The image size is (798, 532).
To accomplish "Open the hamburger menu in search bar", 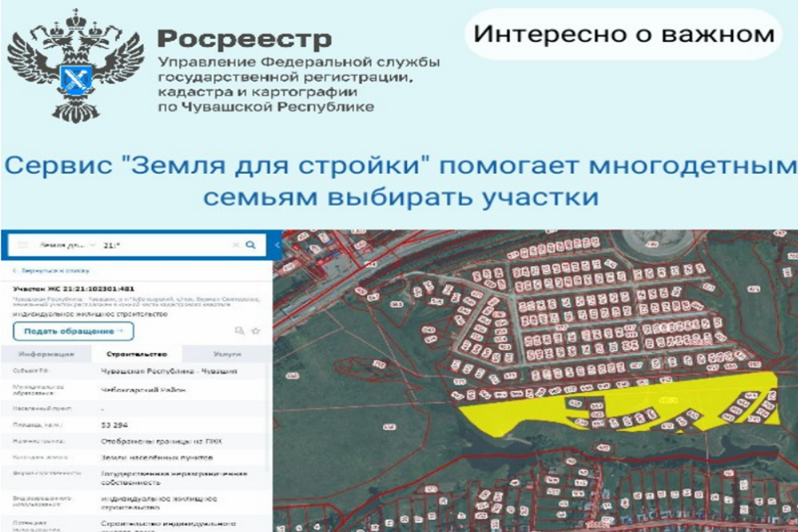I will 22,245.
